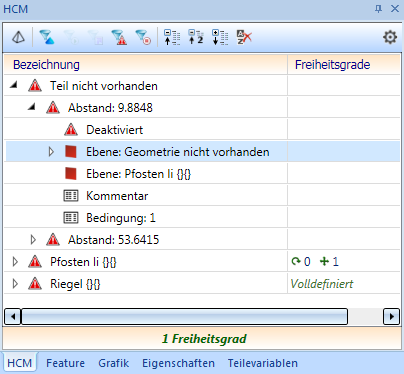Click the translation degrees value 1
The width and height of the screenshot is (404, 374).
pos(335,262)
